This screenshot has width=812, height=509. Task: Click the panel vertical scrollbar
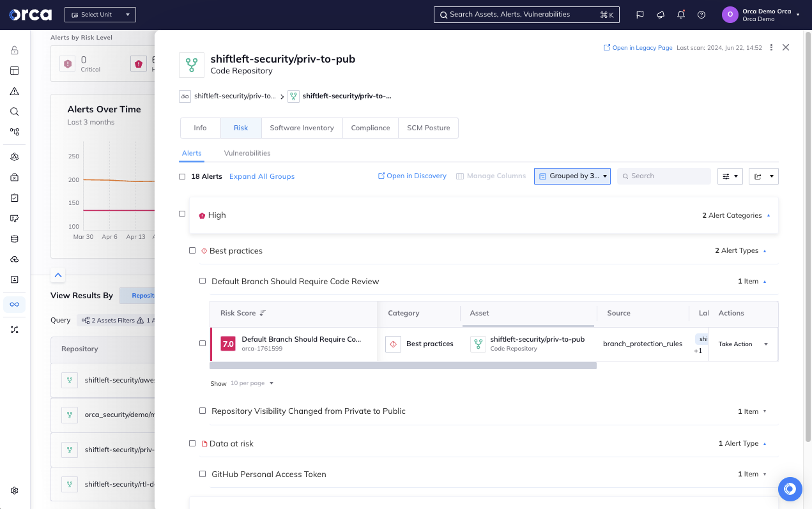(808, 236)
